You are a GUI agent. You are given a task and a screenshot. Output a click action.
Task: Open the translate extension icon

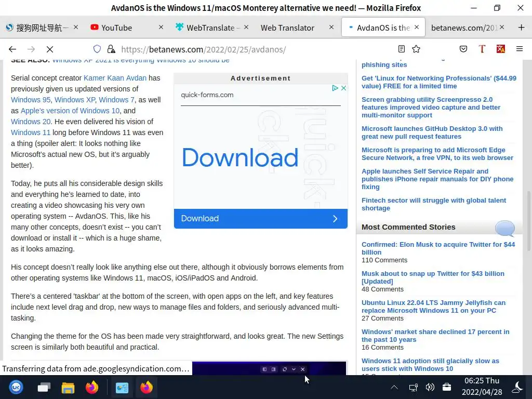pyautogui.click(x=500, y=49)
